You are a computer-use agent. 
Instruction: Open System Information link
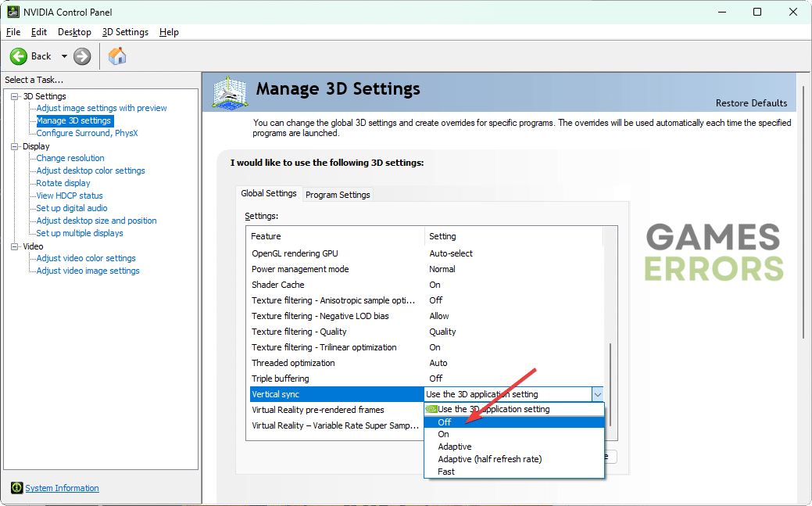click(x=62, y=488)
